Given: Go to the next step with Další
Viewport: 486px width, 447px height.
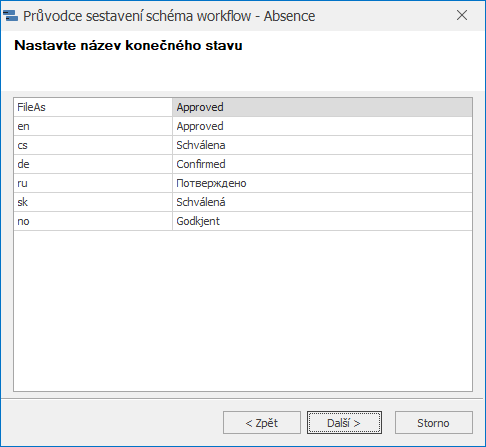Looking at the screenshot, I should (x=344, y=423).
